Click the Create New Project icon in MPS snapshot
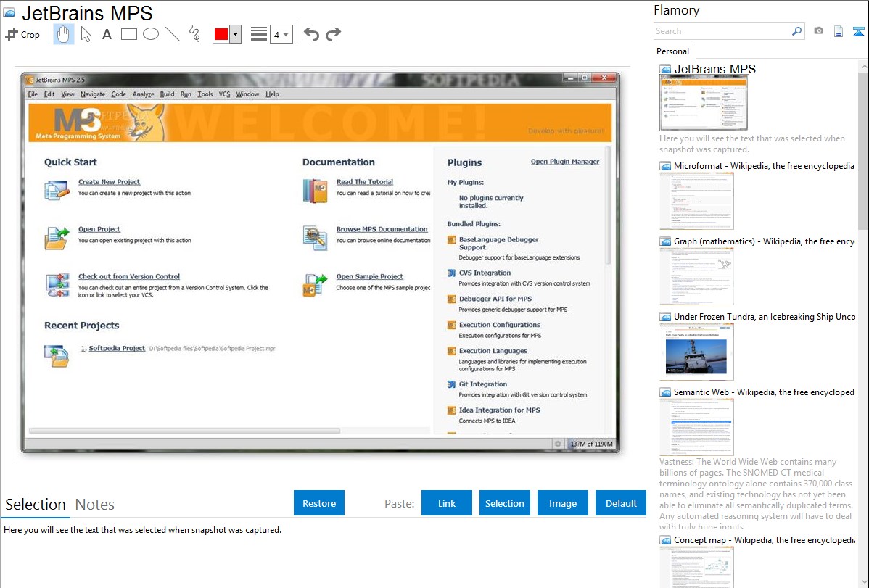This screenshot has width=869, height=588. pyautogui.click(x=57, y=189)
